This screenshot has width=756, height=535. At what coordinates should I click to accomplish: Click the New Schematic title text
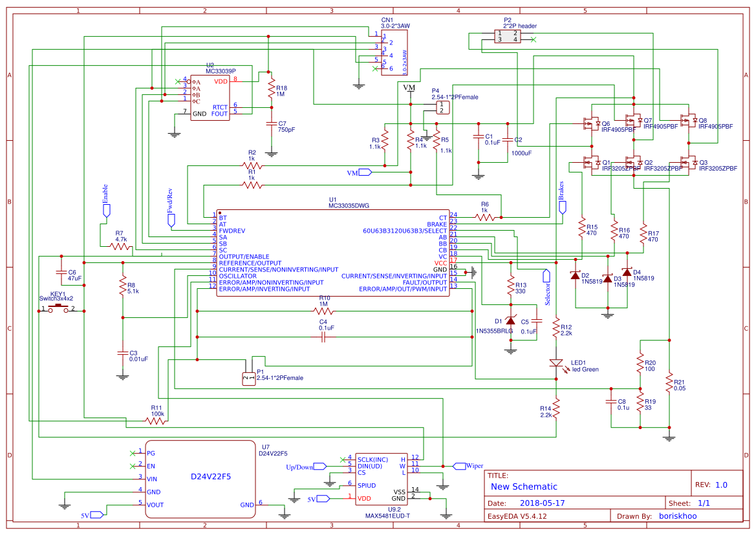[x=523, y=486]
